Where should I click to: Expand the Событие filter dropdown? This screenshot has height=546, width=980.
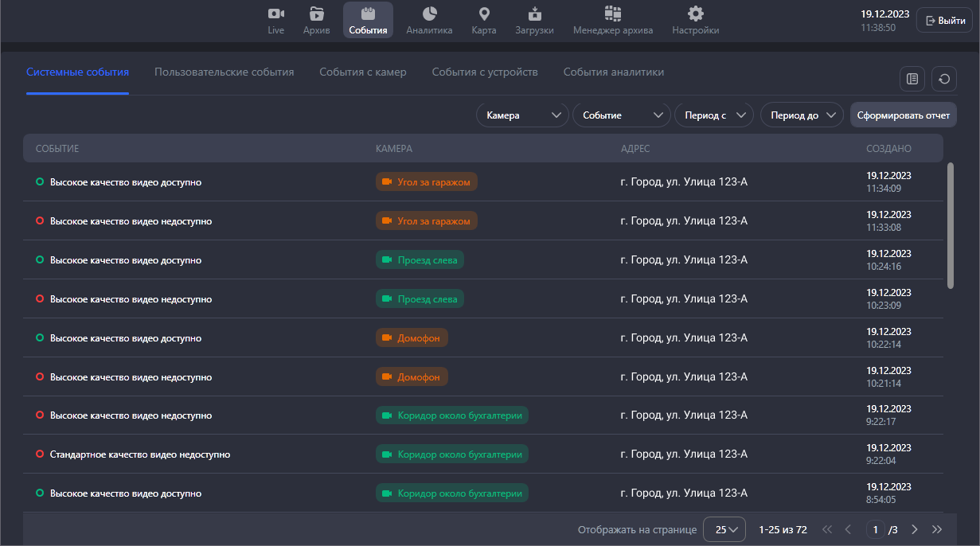pyautogui.click(x=621, y=115)
